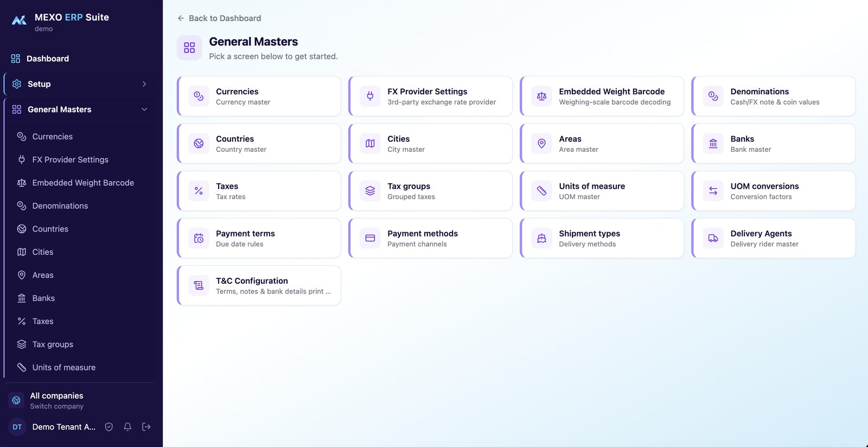Open the Delivery Agents card title
The height and width of the screenshot is (447, 868).
(761, 233)
